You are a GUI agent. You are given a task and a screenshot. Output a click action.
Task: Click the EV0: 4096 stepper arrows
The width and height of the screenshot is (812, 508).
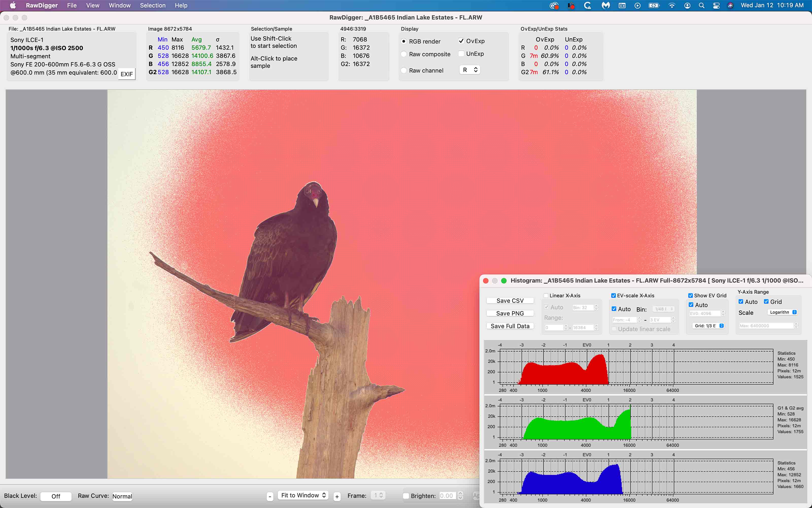click(x=723, y=313)
